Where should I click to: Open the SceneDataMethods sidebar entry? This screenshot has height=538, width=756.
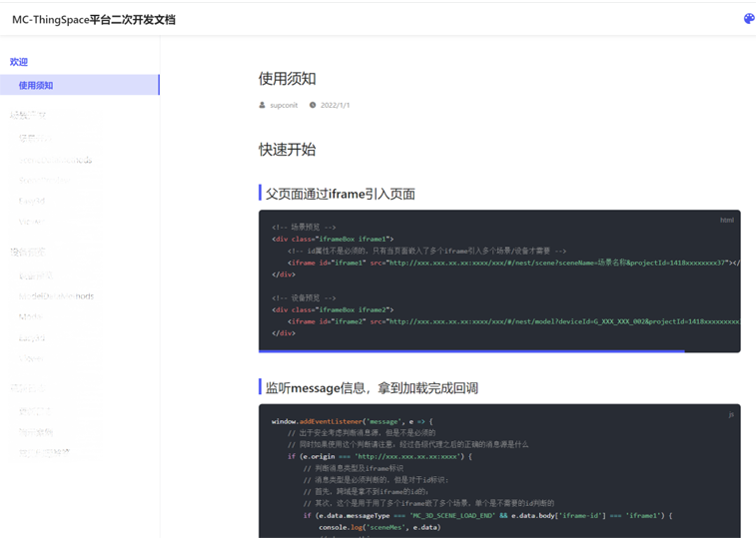coord(56,160)
